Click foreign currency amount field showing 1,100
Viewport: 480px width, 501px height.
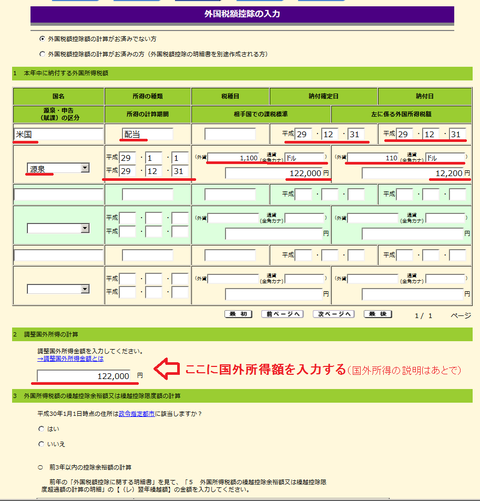[233, 158]
